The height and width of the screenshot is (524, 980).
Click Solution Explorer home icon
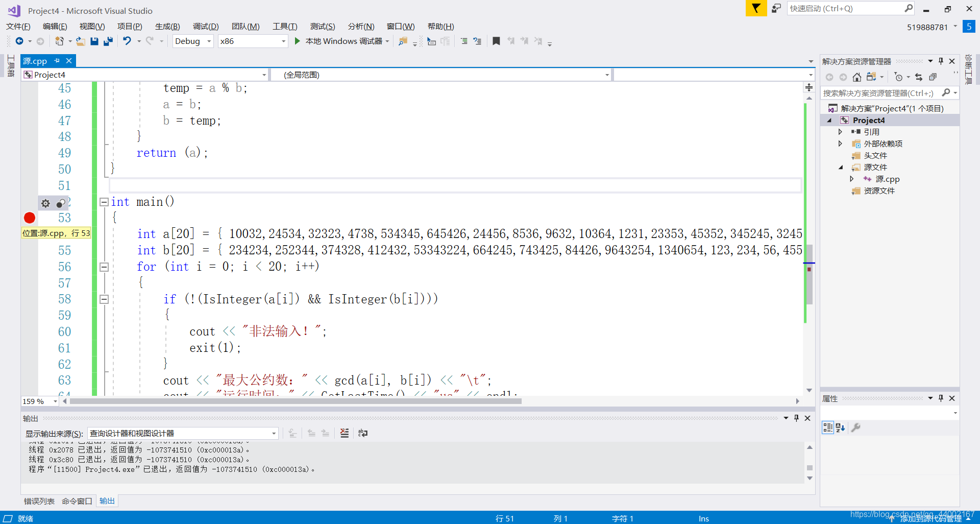pyautogui.click(x=857, y=77)
